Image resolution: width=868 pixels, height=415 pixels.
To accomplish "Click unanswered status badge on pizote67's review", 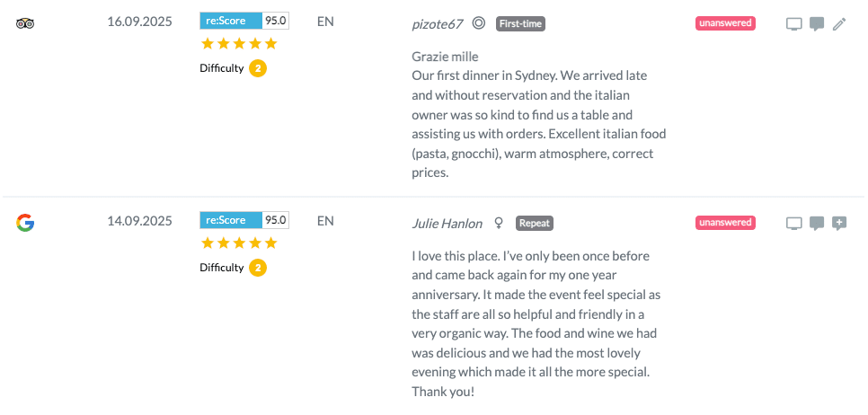I will [725, 23].
